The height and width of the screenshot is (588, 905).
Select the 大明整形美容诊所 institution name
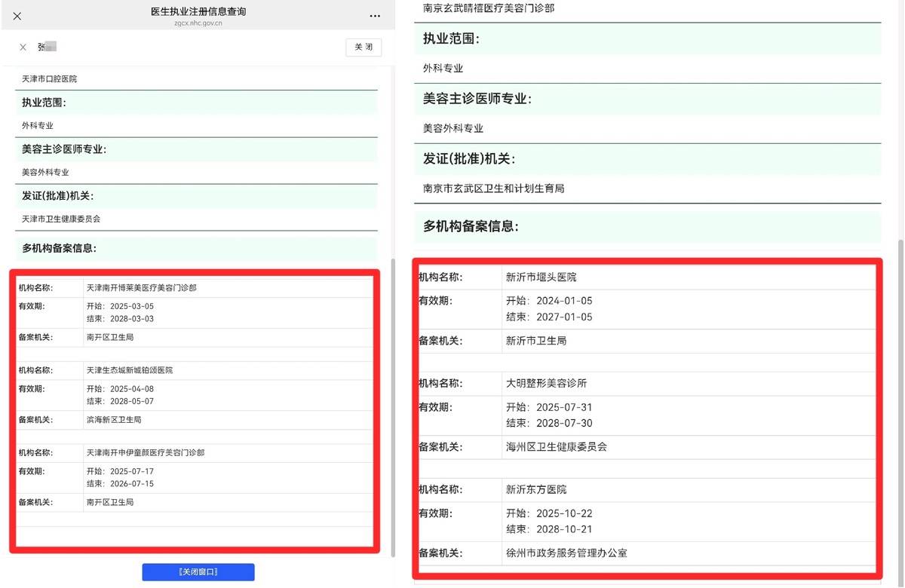pos(546,383)
